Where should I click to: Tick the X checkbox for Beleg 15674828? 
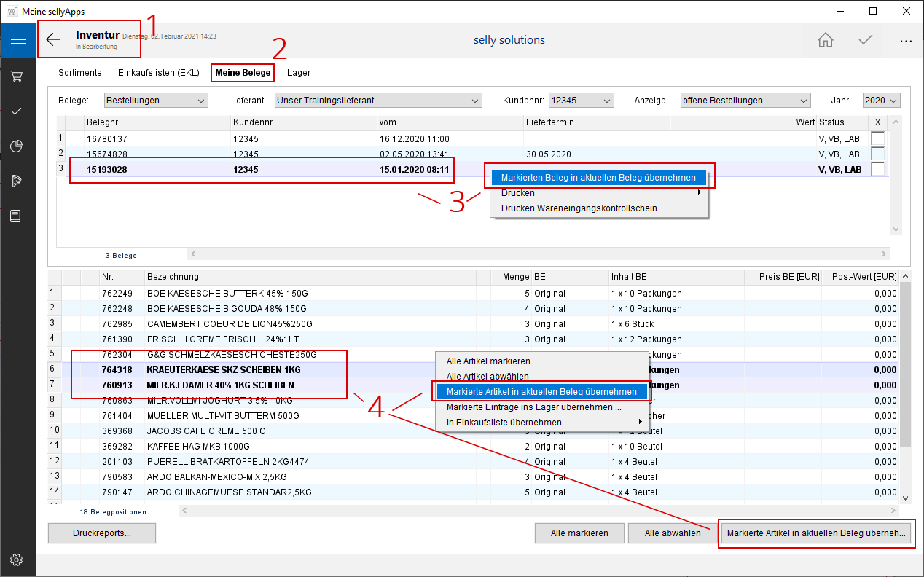pos(877,154)
